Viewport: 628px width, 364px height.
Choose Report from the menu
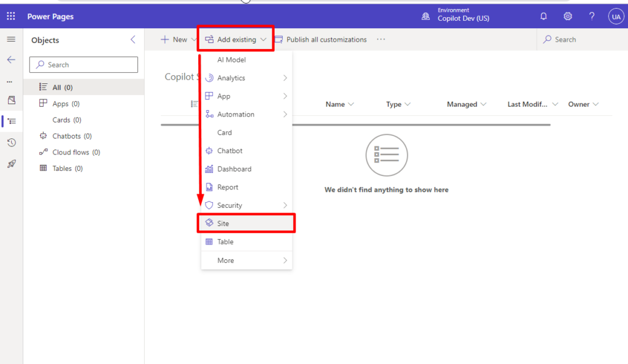pos(247,187)
